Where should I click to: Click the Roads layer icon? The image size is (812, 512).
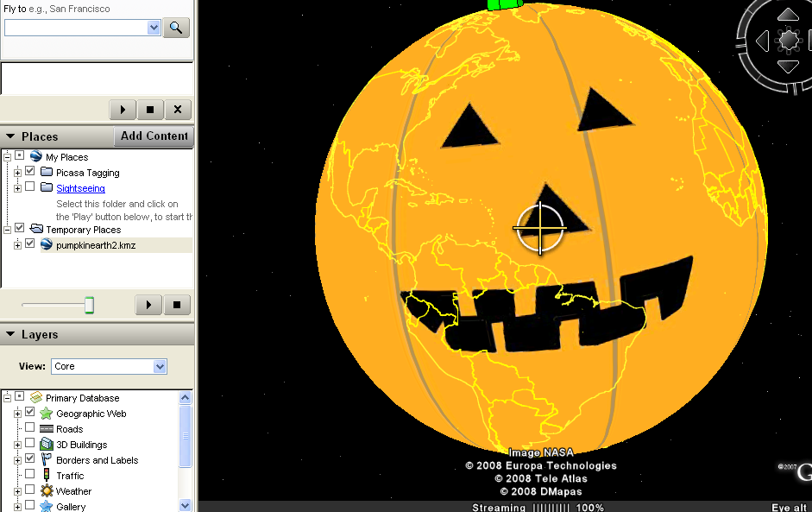(x=47, y=428)
